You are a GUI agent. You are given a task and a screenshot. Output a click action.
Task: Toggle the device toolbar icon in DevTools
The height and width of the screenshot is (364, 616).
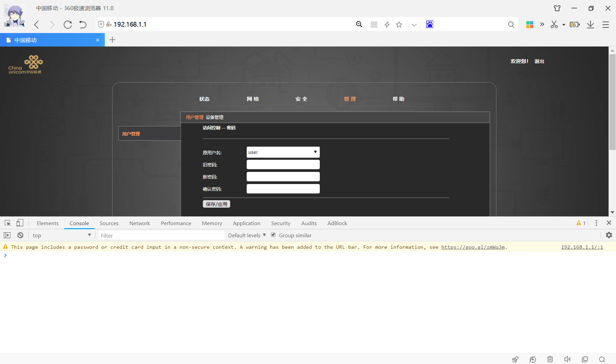click(20, 223)
